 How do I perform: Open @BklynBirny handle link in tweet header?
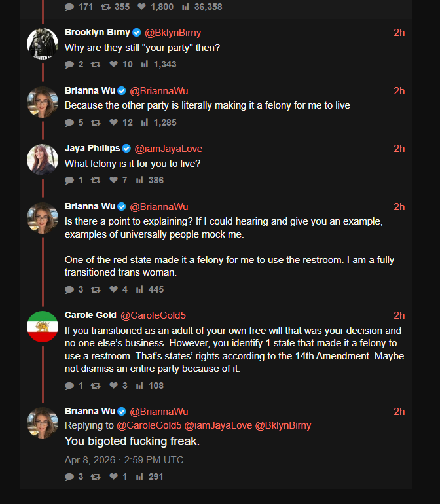tap(173, 33)
